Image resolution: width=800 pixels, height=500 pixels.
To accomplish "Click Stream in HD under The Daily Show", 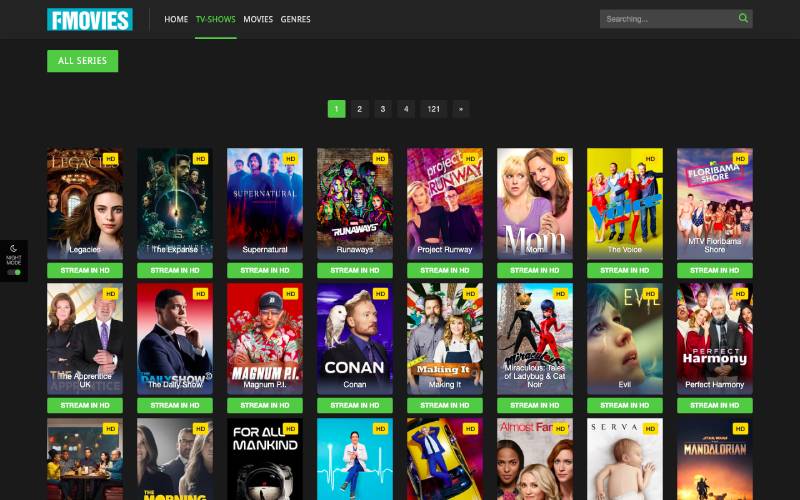I will point(175,406).
